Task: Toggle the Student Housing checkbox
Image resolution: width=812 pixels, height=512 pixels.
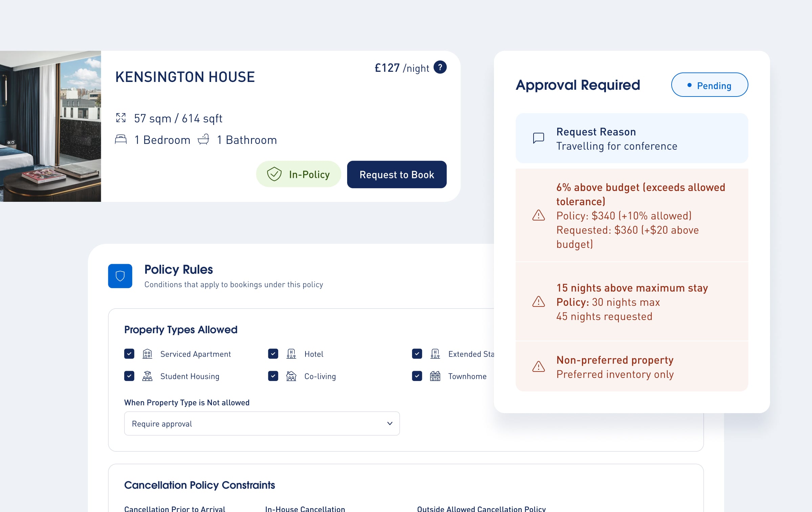Action: pyautogui.click(x=129, y=376)
